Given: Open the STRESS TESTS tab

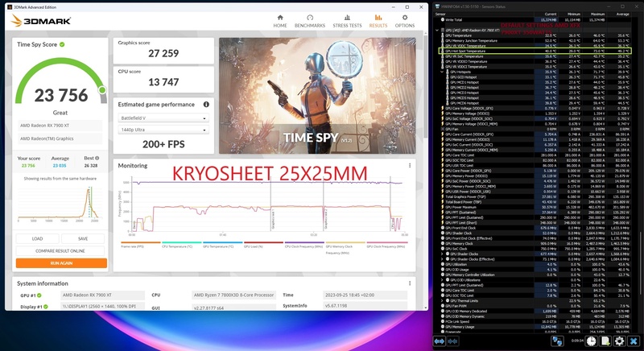Looking at the screenshot, I should [347, 21].
